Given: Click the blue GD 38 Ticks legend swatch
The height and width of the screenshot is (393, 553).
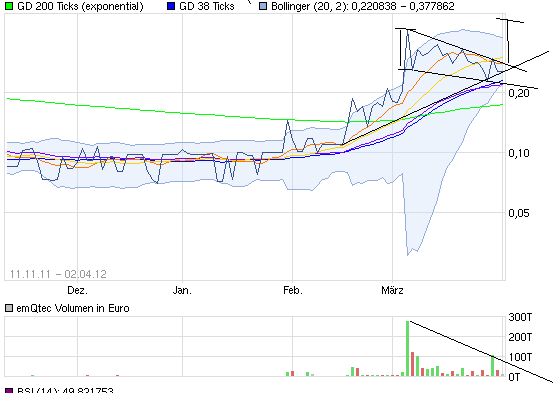Looking at the screenshot, I should (171, 6).
